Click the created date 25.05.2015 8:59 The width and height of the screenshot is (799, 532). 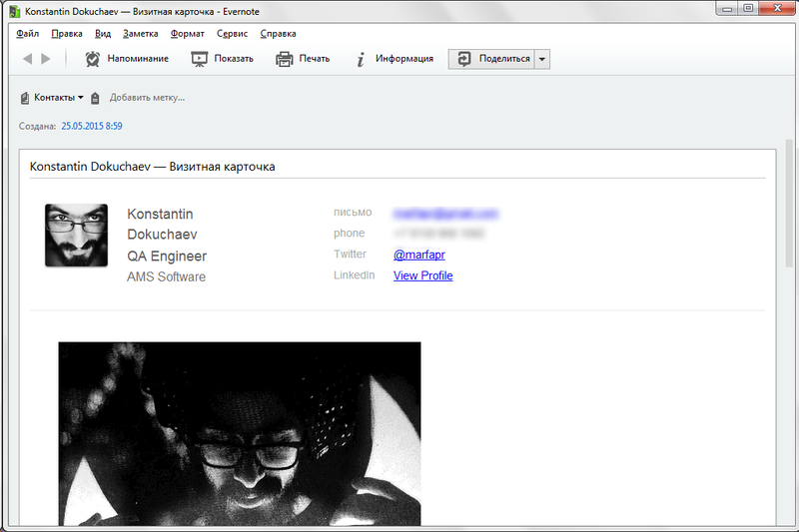[x=92, y=126]
